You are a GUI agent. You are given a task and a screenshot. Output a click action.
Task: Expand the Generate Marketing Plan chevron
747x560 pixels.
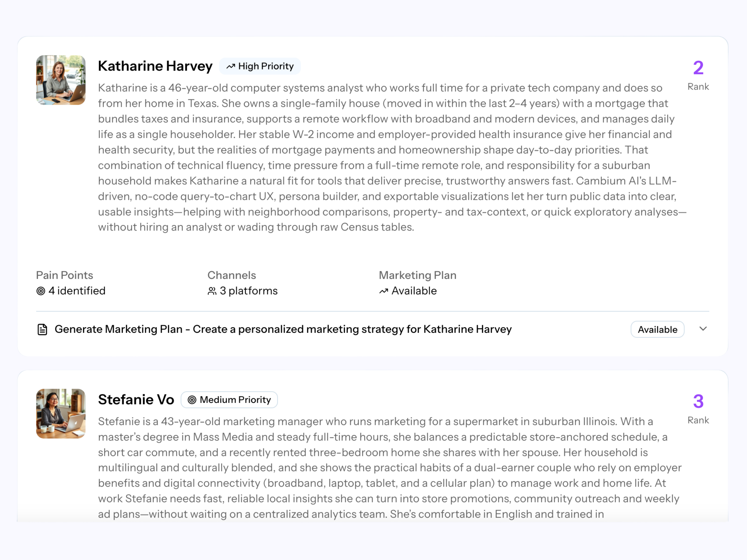coord(703,329)
